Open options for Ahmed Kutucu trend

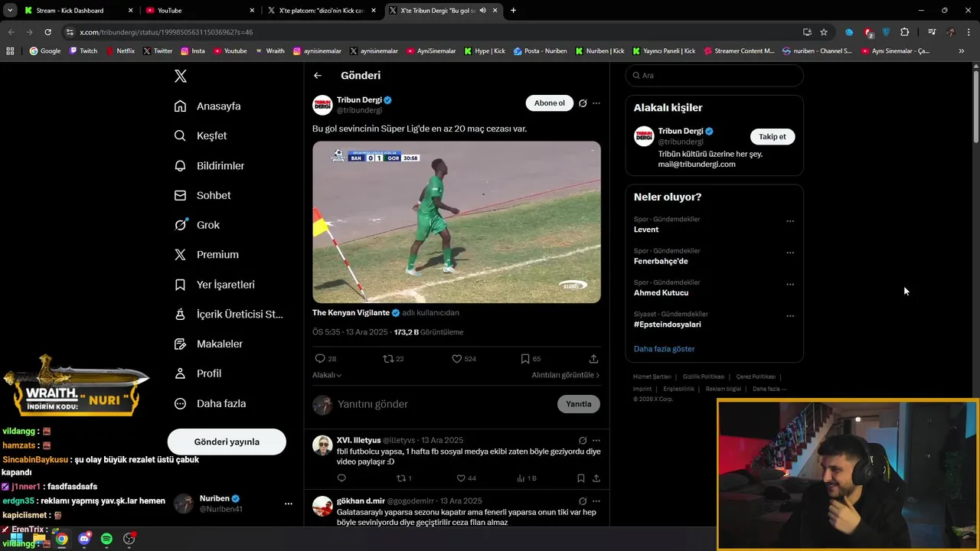790,285
